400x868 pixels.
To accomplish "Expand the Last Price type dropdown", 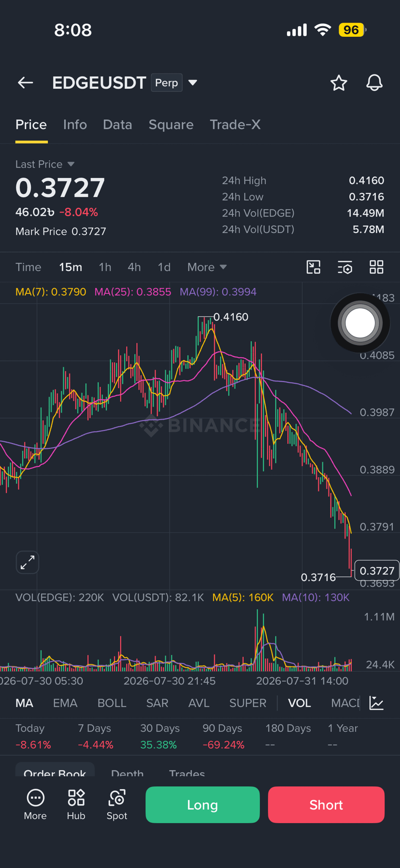I will point(71,164).
